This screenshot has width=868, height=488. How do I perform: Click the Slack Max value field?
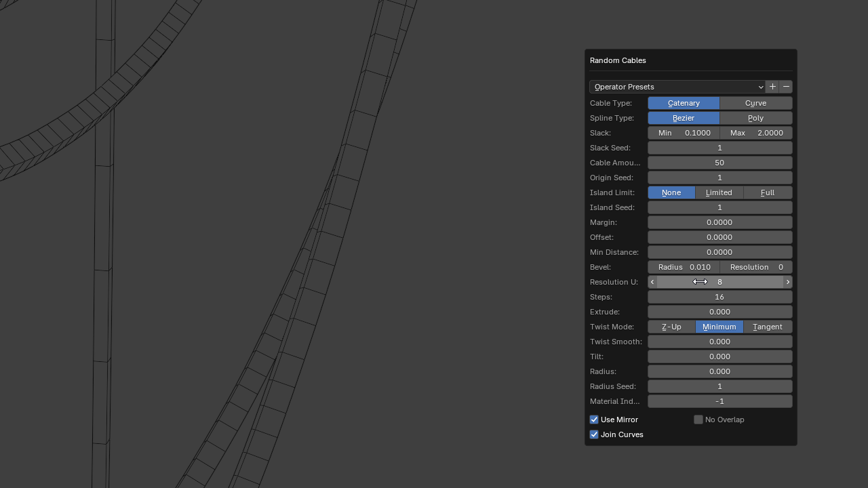tap(756, 133)
